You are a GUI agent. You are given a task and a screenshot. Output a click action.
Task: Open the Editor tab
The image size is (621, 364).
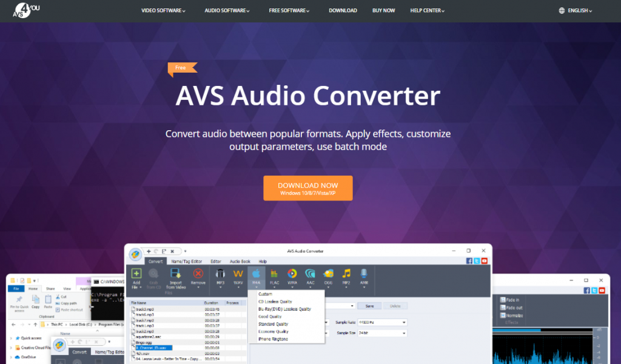click(x=216, y=262)
